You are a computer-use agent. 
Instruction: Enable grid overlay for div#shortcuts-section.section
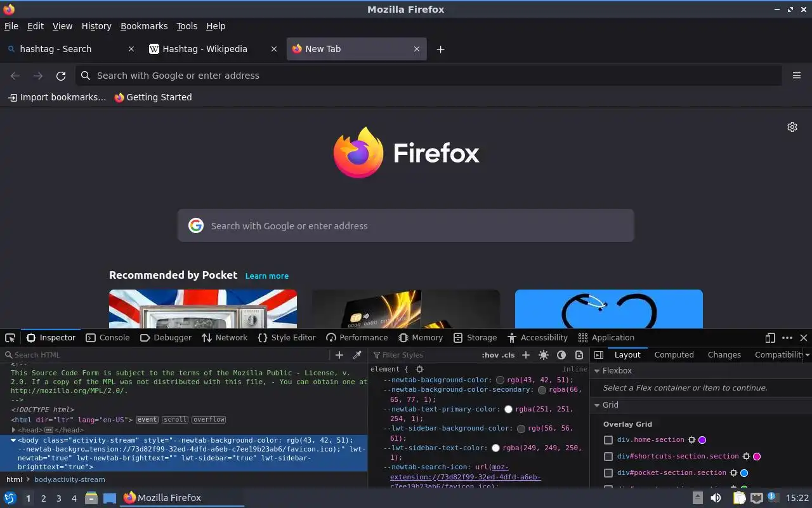608,456
